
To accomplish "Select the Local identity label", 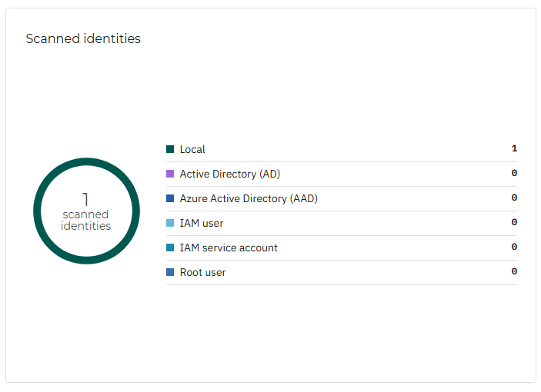I will point(192,149).
